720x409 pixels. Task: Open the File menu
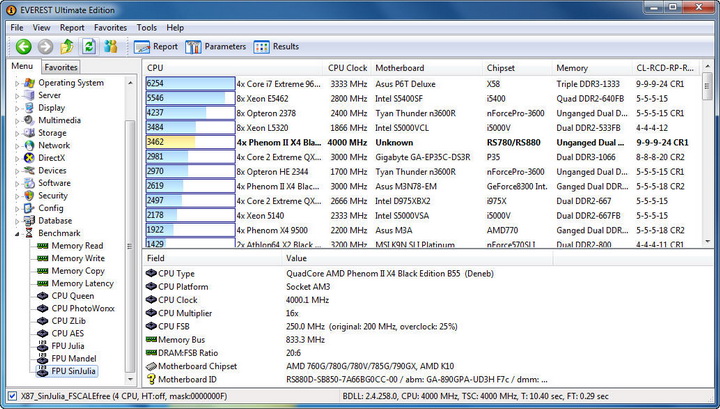tap(17, 28)
